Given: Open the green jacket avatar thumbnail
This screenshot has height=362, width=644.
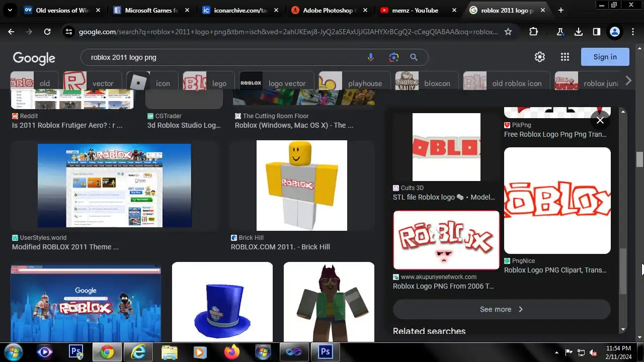Looking at the screenshot, I should 329,302.
